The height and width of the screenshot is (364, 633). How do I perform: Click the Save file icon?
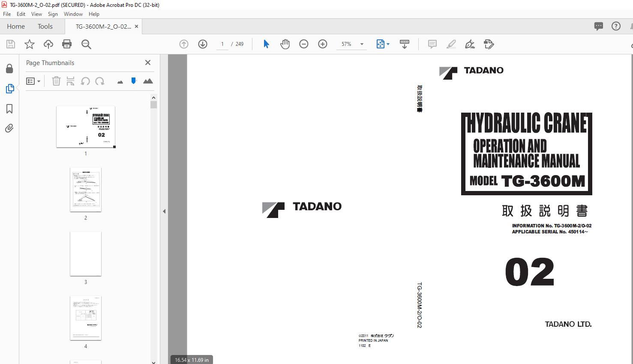[x=11, y=44]
